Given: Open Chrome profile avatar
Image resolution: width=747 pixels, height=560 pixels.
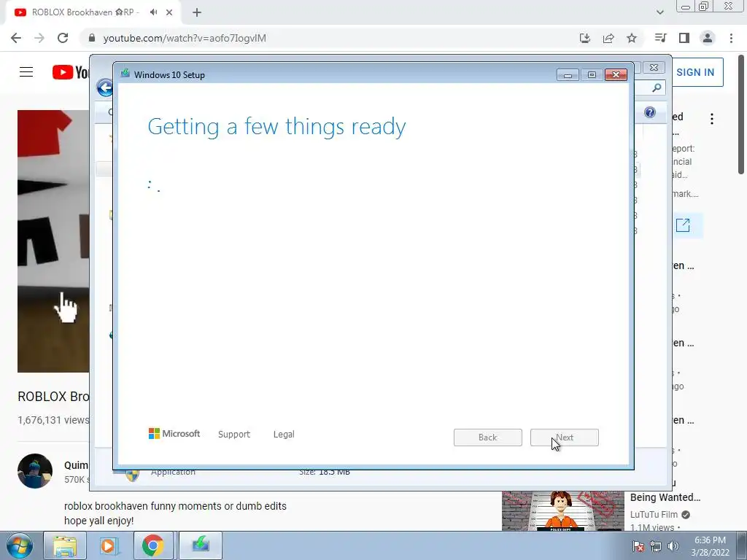Looking at the screenshot, I should [708, 38].
